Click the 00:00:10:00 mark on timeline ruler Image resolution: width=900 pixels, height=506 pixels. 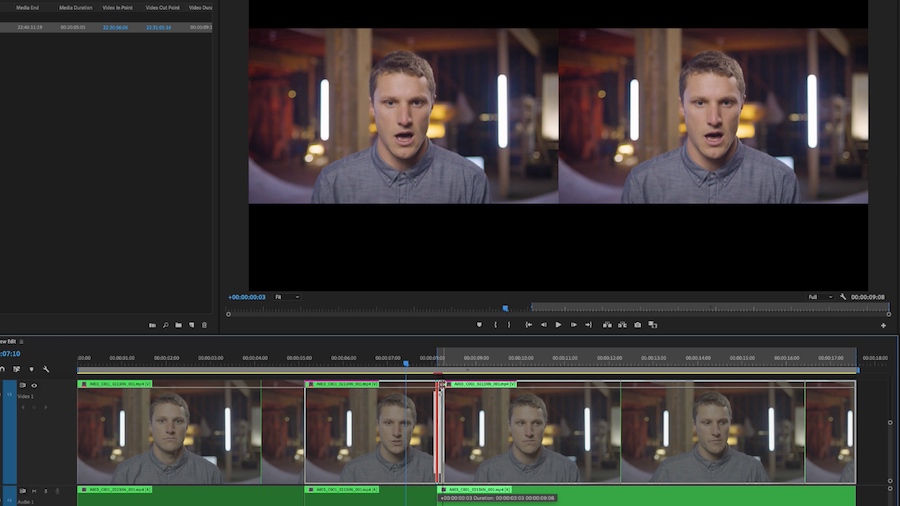tap(521, 358)
